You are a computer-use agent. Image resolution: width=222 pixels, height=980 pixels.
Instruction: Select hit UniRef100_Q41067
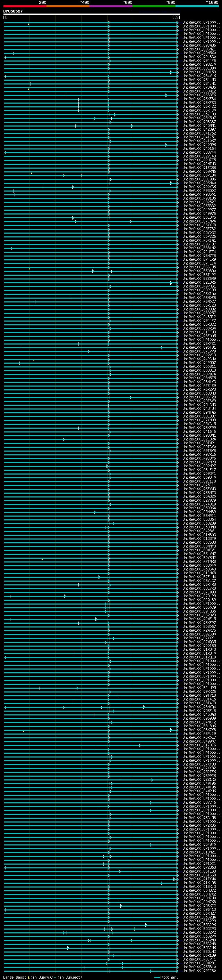[x=199, y=141]
